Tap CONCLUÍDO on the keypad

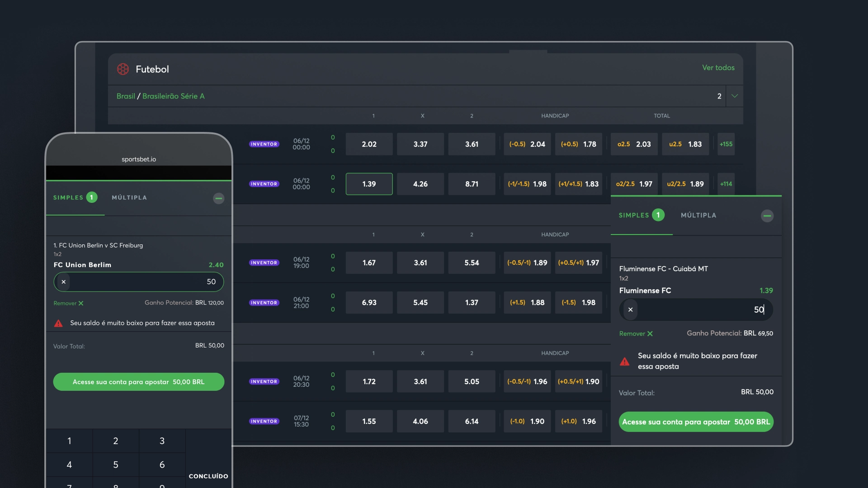[208, 476]
